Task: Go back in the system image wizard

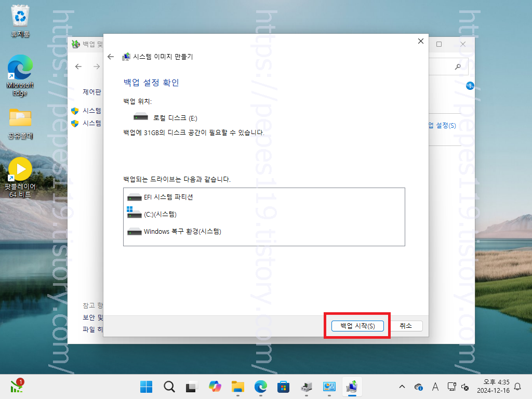Action: click(x=111, y=57)
